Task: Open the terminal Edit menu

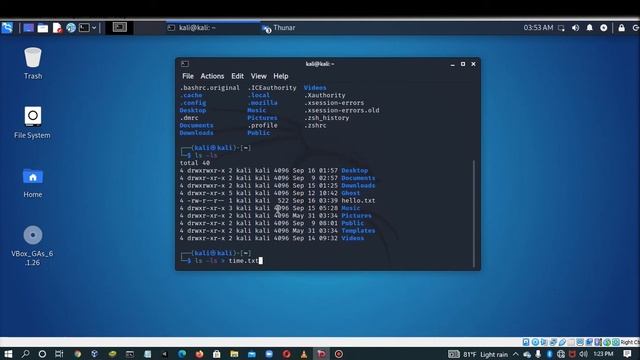Action: [x=237, y=76]
